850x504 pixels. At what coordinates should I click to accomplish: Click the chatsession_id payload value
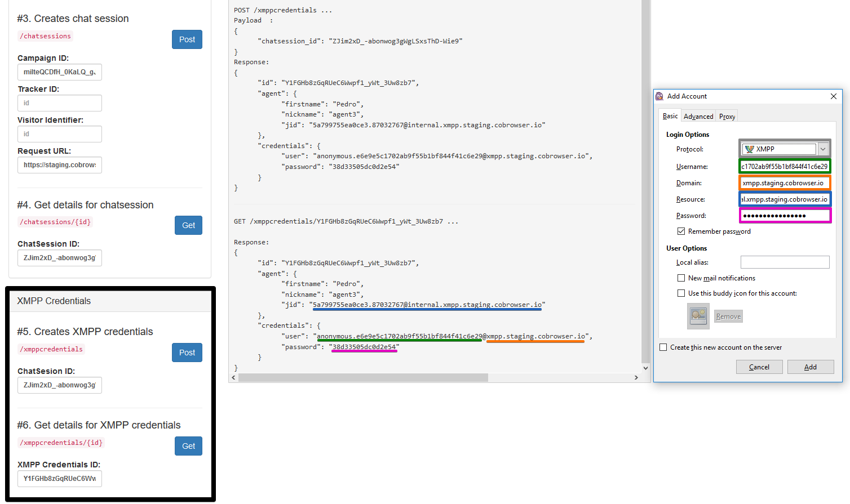tap(396, 41)
